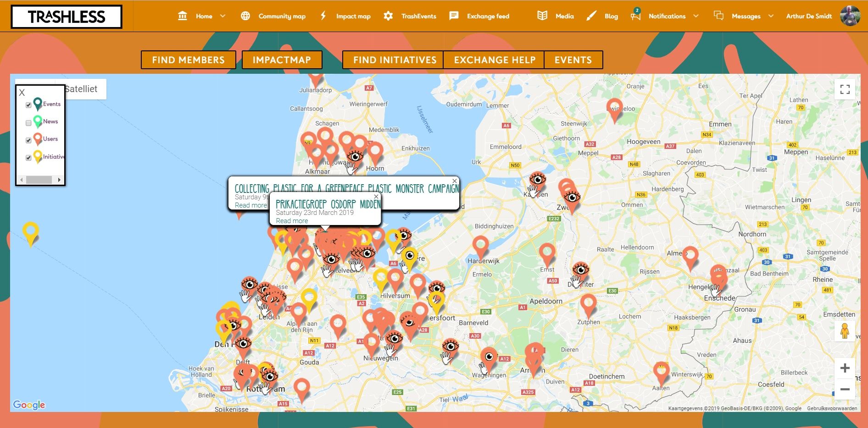Screen dimensions: 868x428
Task: Zoom in with the map plus button
Action: click(x=845, y=368)
